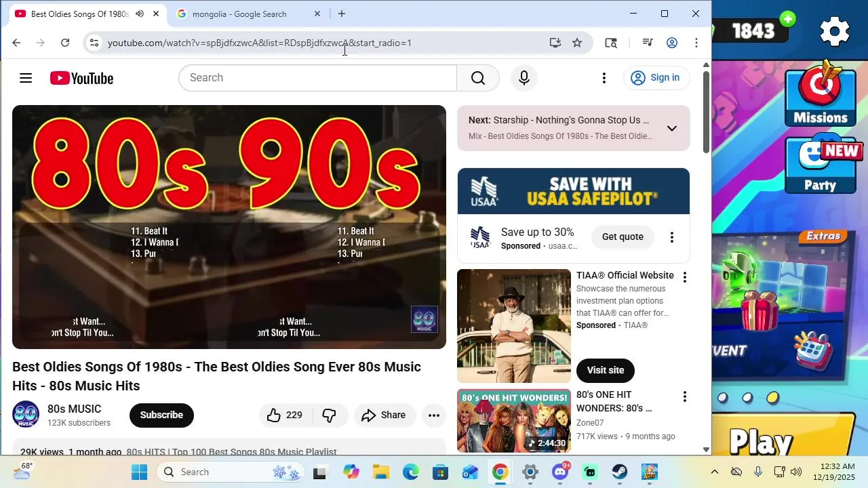Open options menu for TIAA ad
Viewport: 868px width, 488px height.
[684, 277]
